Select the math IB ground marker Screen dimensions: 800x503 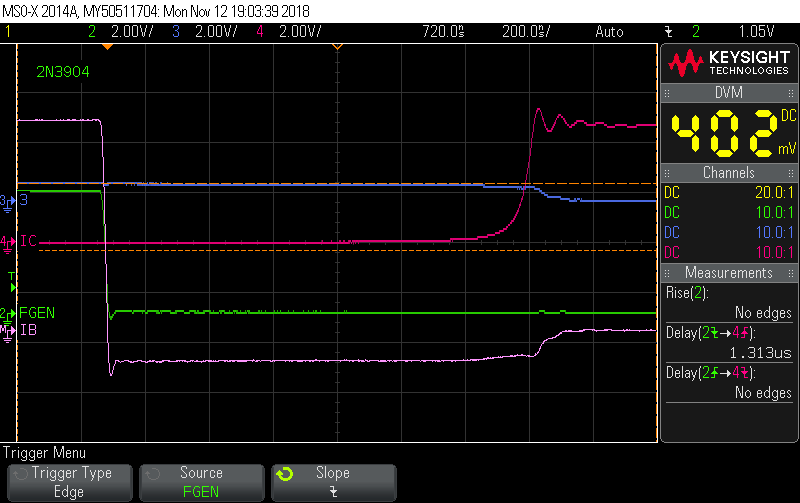coord(7,332)
